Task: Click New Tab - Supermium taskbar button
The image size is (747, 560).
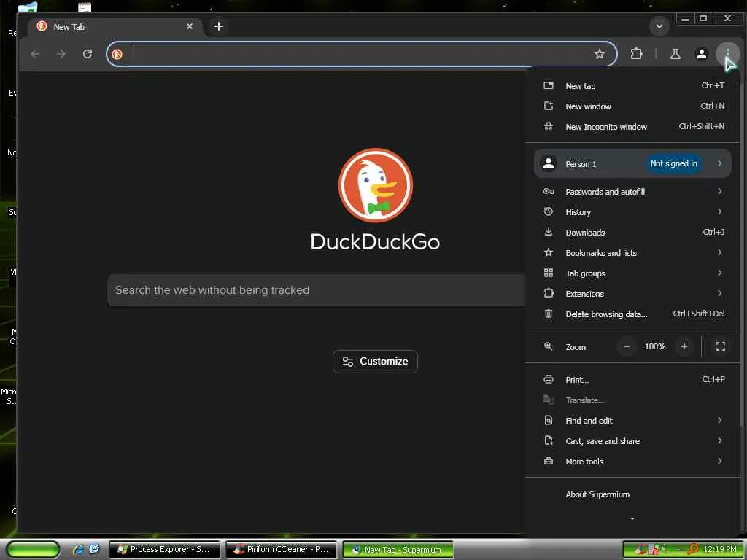Action: point(398,550)
